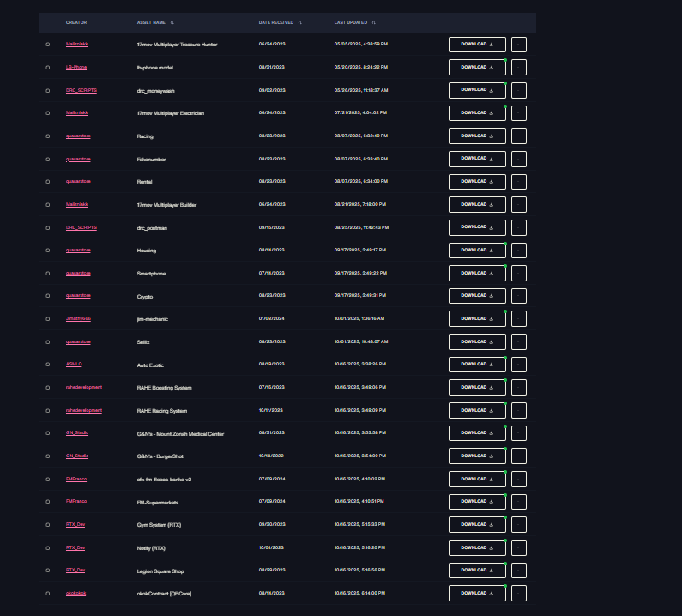The image size is (682, 616).
Task: Open options box for Housing row
Action: click(x=519, y=251)
